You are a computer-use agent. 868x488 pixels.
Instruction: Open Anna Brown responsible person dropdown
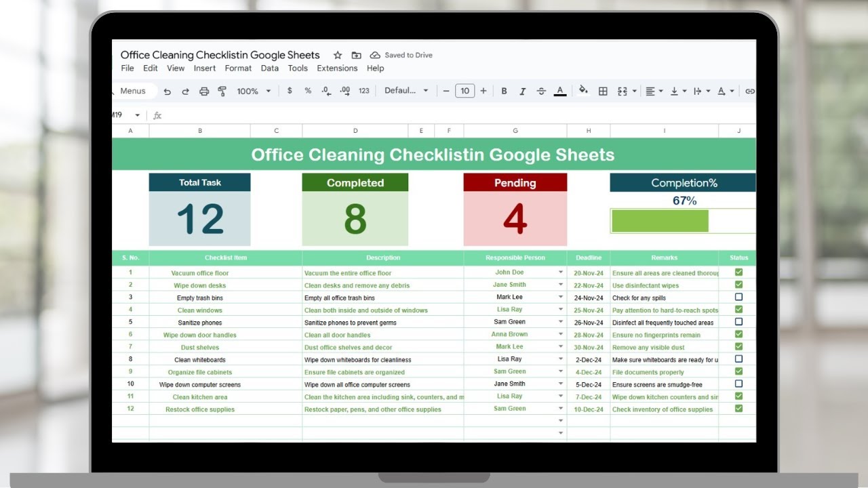click(561, 335)
